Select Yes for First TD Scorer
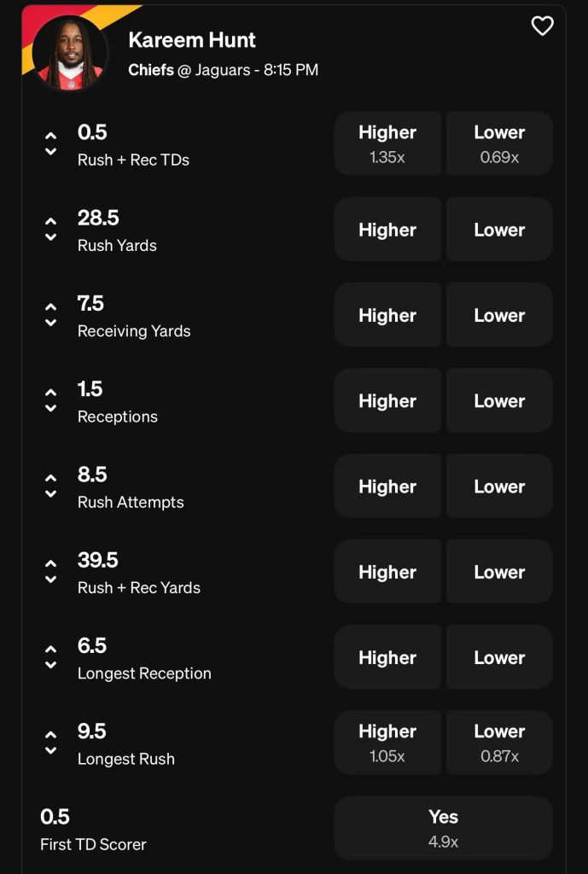588x874 pixels. pos(443,828)
